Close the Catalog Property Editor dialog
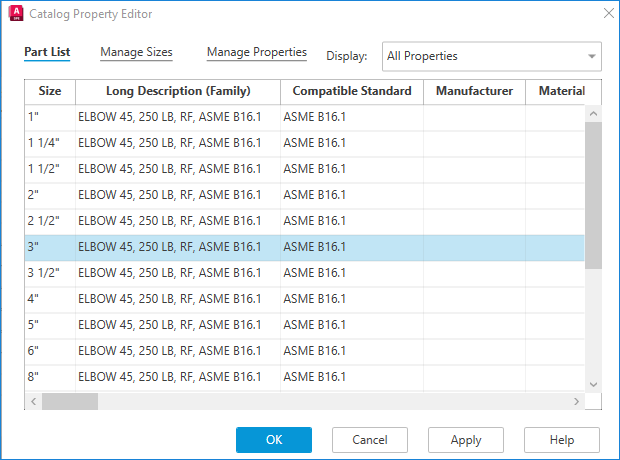The width and height of the screenshot is (620, 460). tap(606, 14)
